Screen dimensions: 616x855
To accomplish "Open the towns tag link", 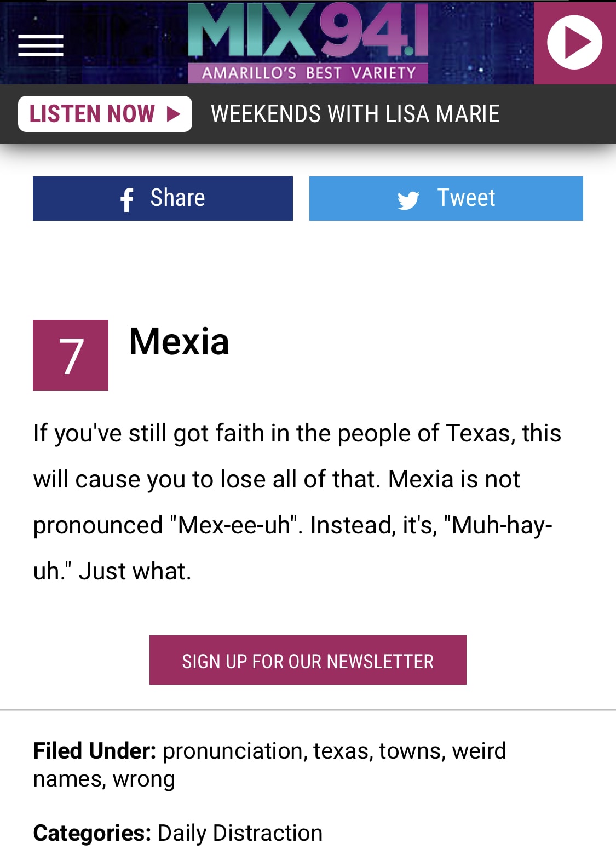I will tap(410, 751).
